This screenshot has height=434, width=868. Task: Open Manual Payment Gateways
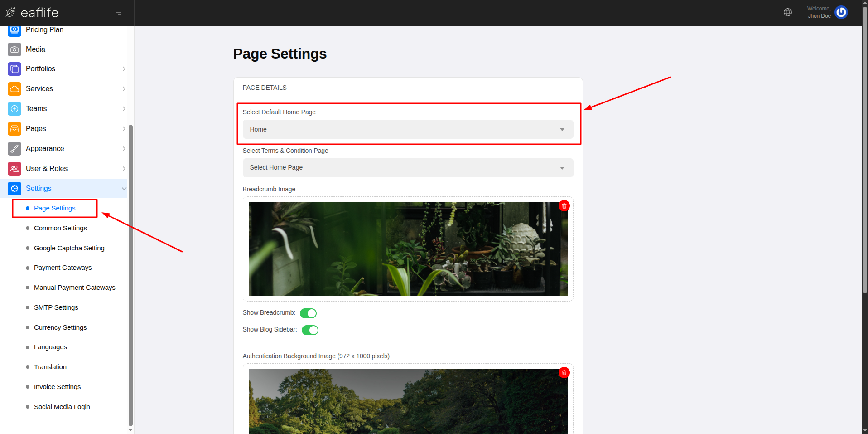pyautogui.click(x=75, y=288)
